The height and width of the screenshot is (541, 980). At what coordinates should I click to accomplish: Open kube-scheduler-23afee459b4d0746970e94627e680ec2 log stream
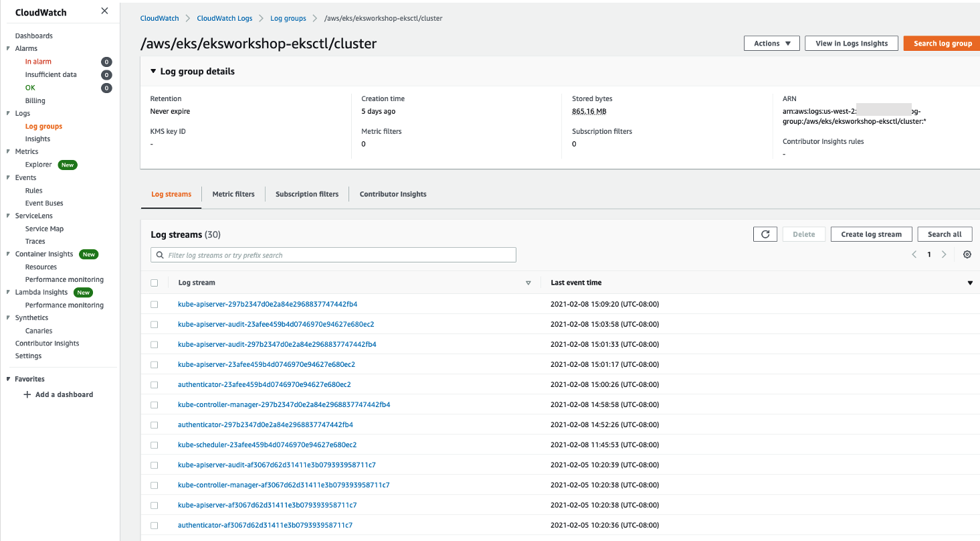coord(267,445)
